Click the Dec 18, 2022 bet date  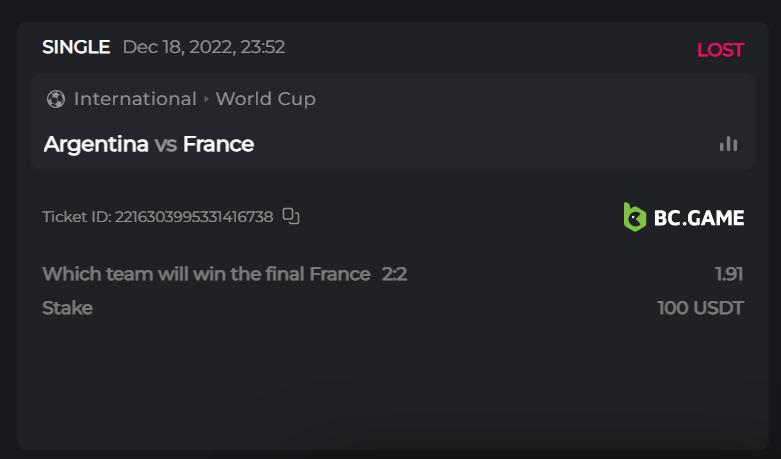click(x=203, y=47)
